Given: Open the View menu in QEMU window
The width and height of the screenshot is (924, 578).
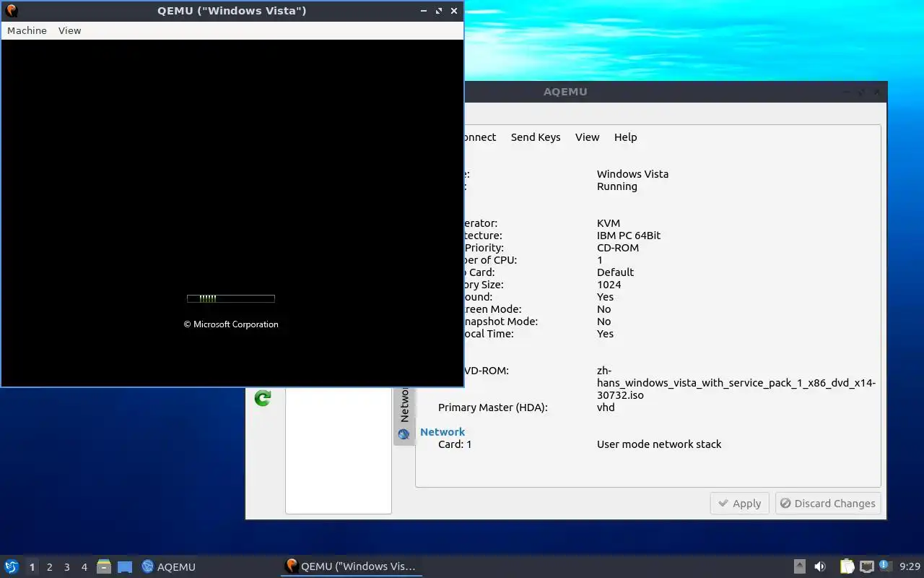Looking at the screenshot, I should pos(69,30).
